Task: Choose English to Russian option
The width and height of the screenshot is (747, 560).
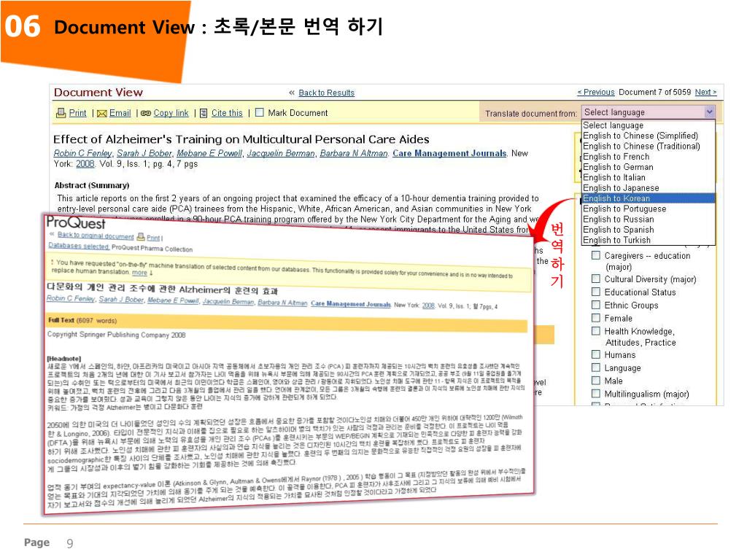Action: (x=649, y=219)
